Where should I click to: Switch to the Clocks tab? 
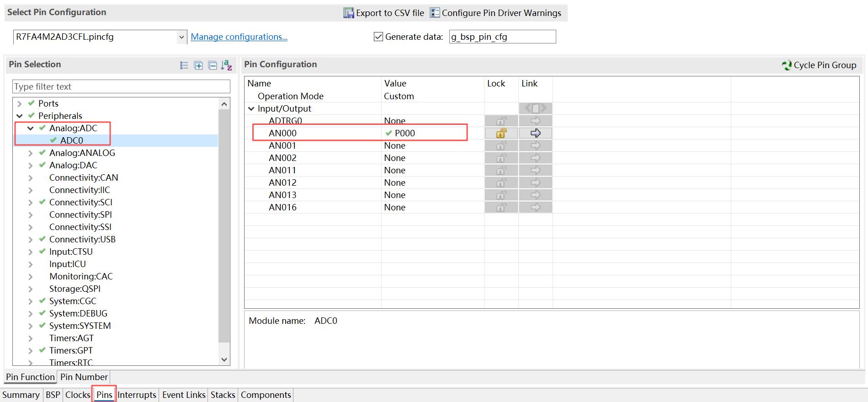78,395
